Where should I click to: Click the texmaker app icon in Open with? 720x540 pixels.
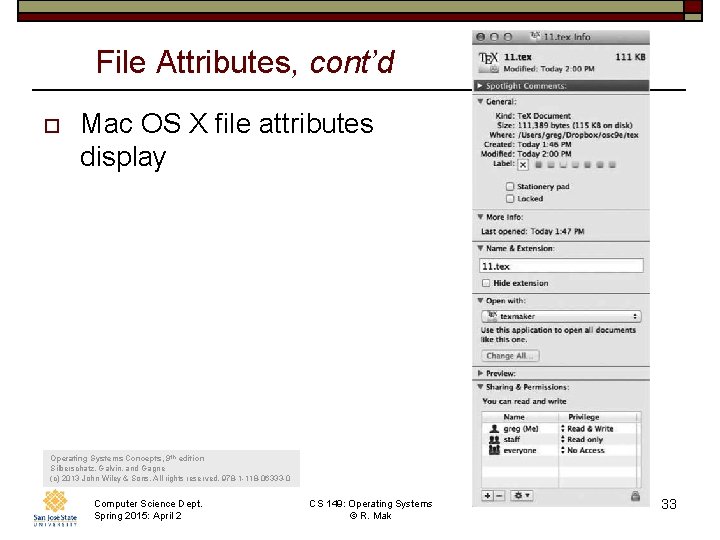[492, 315]
